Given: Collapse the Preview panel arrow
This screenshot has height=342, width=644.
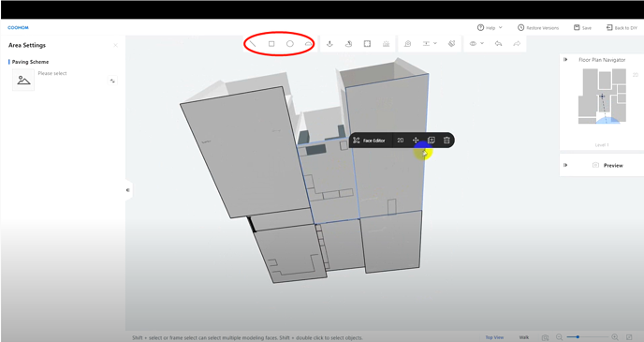Looking at the screenshot, I should click(565, 165).
